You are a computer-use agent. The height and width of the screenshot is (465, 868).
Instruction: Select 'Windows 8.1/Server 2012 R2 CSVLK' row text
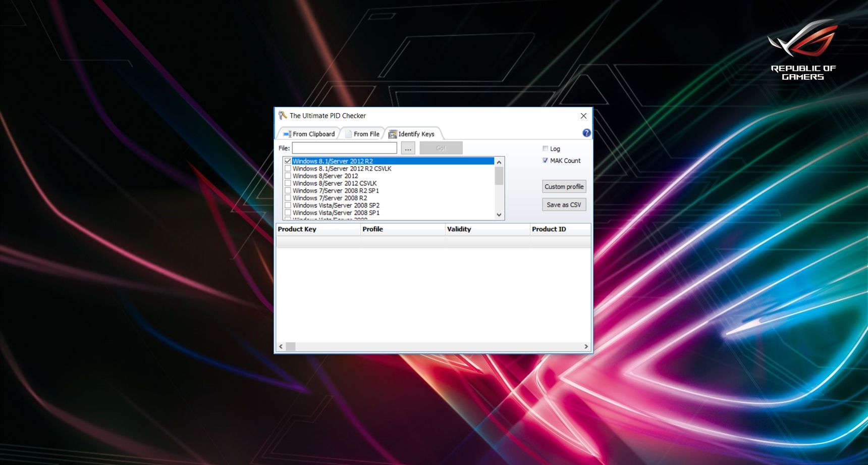(342, 169)
